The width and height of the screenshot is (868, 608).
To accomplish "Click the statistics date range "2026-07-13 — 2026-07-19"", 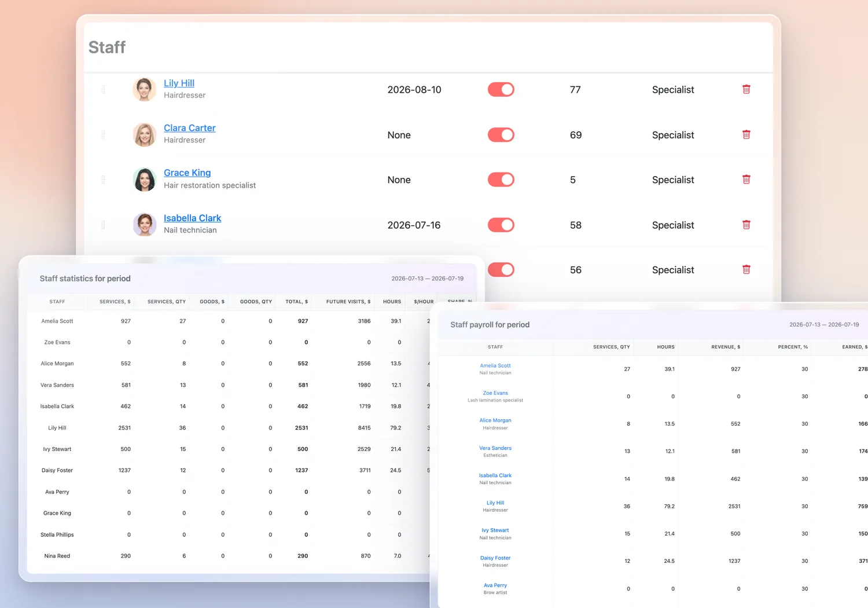I will (x=428, y=279).
